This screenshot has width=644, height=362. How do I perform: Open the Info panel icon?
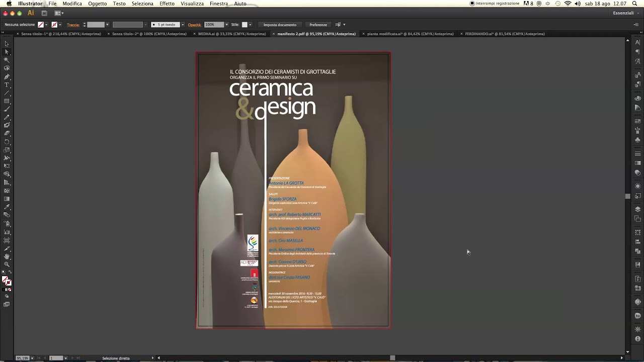coord(637,339)
